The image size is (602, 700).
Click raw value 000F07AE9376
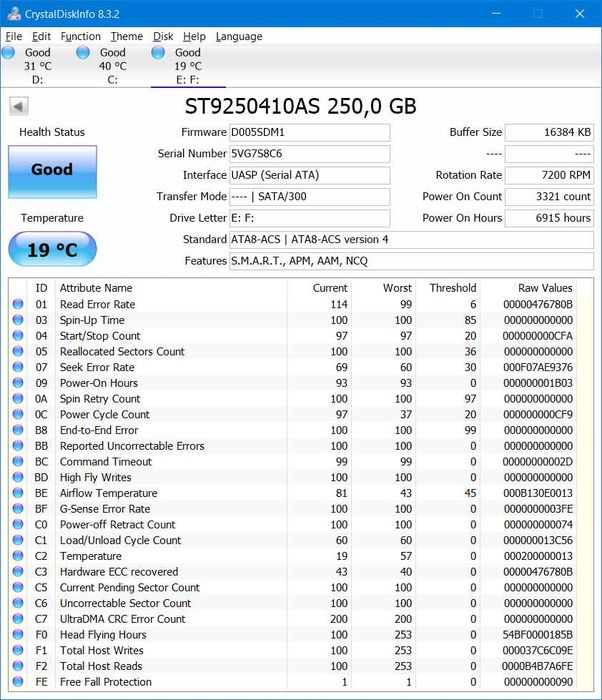(x=538, y=367)
